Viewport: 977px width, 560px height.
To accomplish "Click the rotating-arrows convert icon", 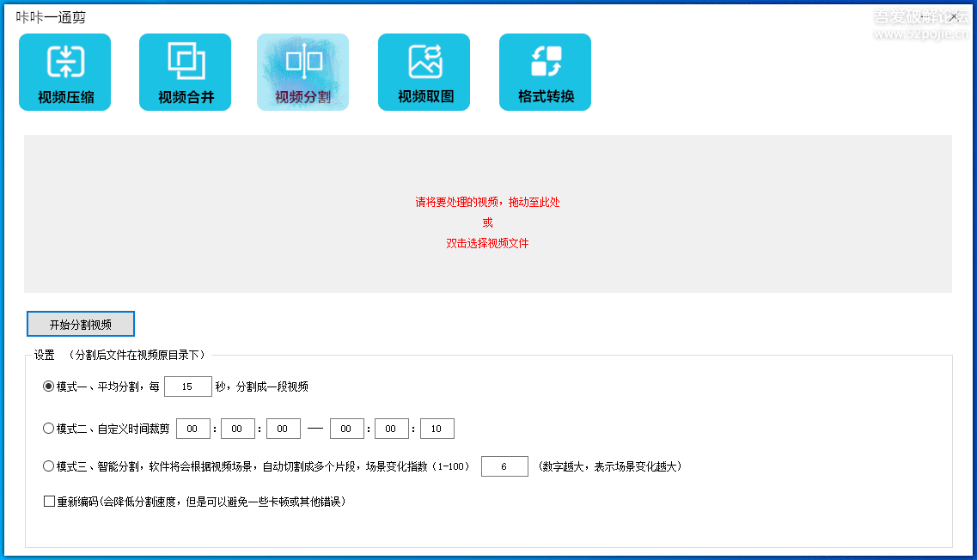I will pos(545,60).
